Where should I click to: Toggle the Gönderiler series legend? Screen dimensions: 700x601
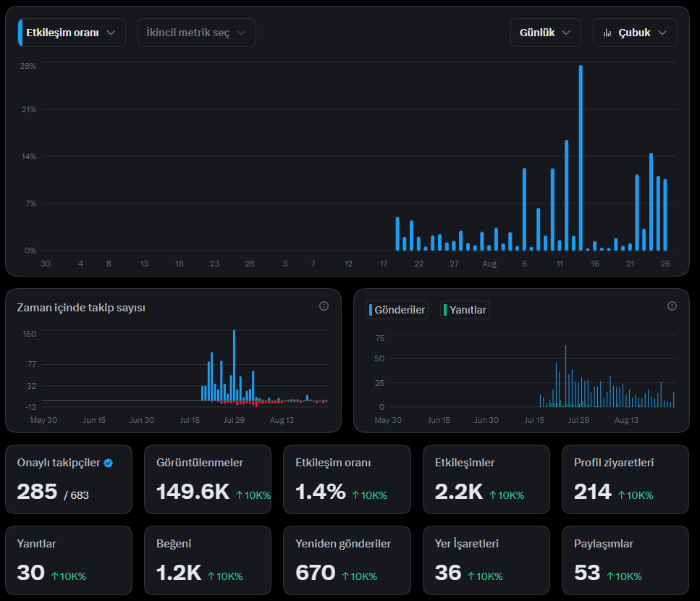click(397, 310)
